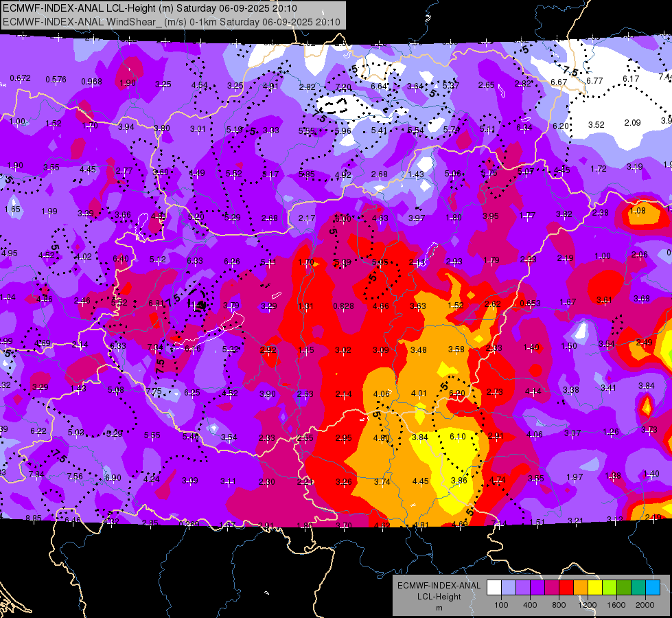Click the wind shear value 6.16
The image size is (672, 618).
click(x=192, y=349)
